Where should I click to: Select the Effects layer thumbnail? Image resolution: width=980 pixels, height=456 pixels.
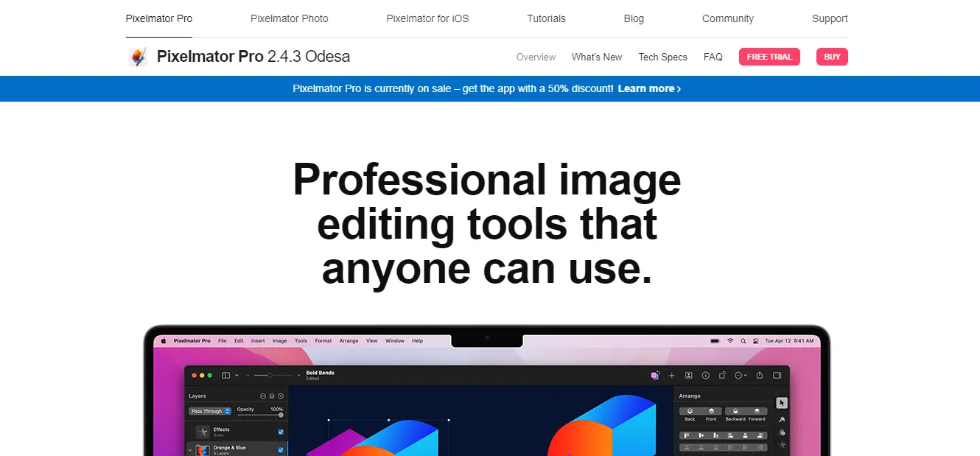(203, 432)
